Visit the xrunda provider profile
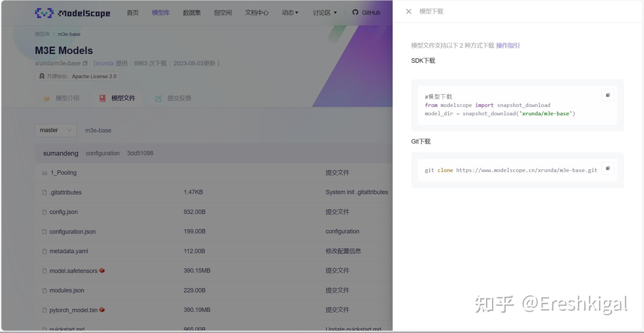 pyautogui.click(x=104, y=63)
